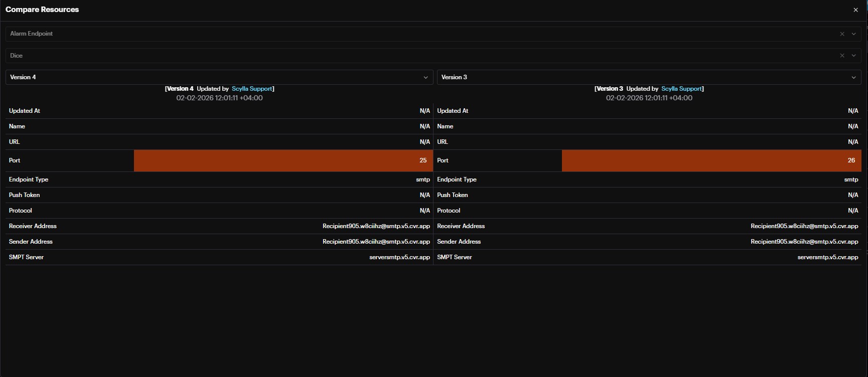Viewport: 868px width, 377px height.
Task: Clear the Dice resource selection
Action: (x=842, y=56)
